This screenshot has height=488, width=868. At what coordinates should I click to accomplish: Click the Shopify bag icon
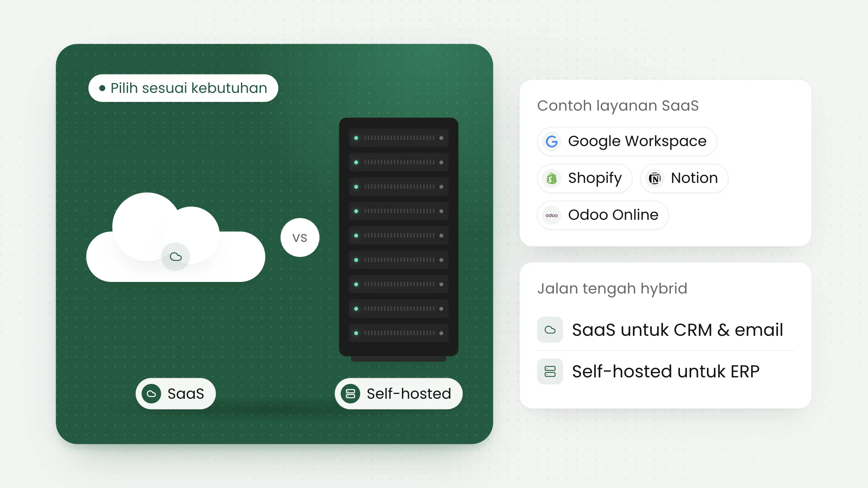[552, 178]
